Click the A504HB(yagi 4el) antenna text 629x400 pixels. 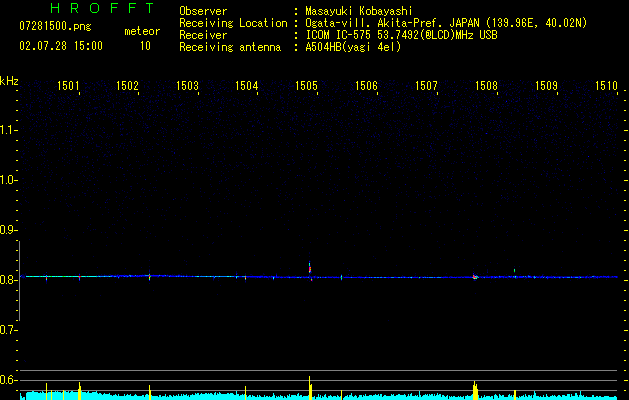click(353, 47)
